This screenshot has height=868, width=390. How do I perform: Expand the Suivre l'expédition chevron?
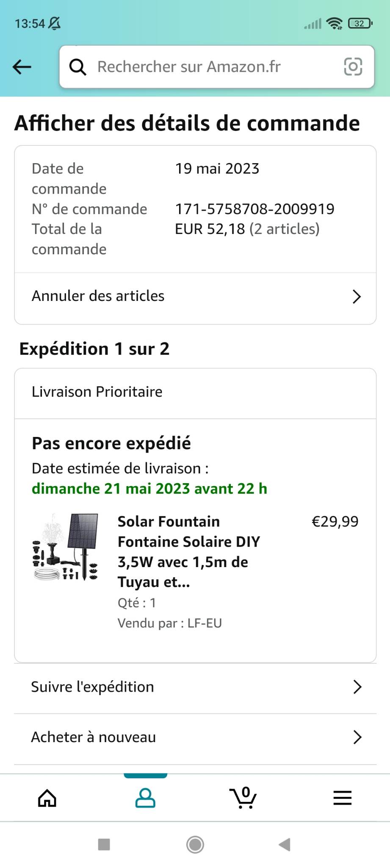tap(357, 687)
